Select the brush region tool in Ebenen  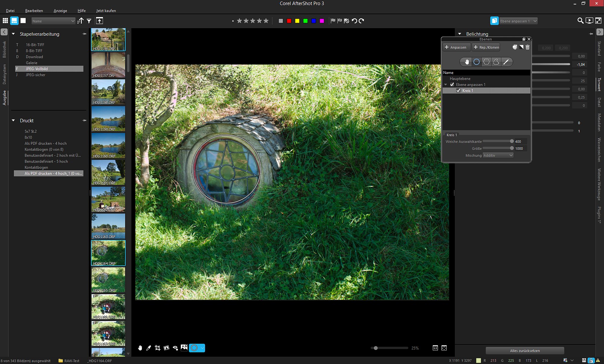[x=506, y=62]
